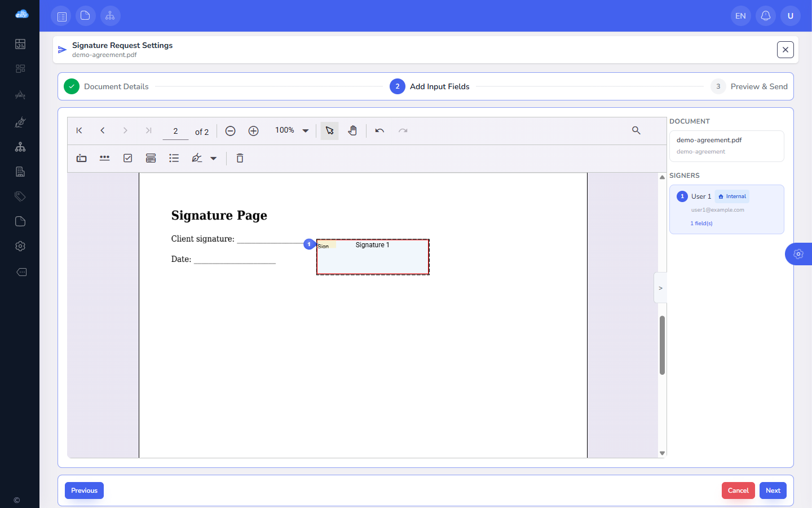Image resolution: width=812 pixels, height=508 pixels.
Task: Select the Add Input Fields step
Action: coord(430,86)
